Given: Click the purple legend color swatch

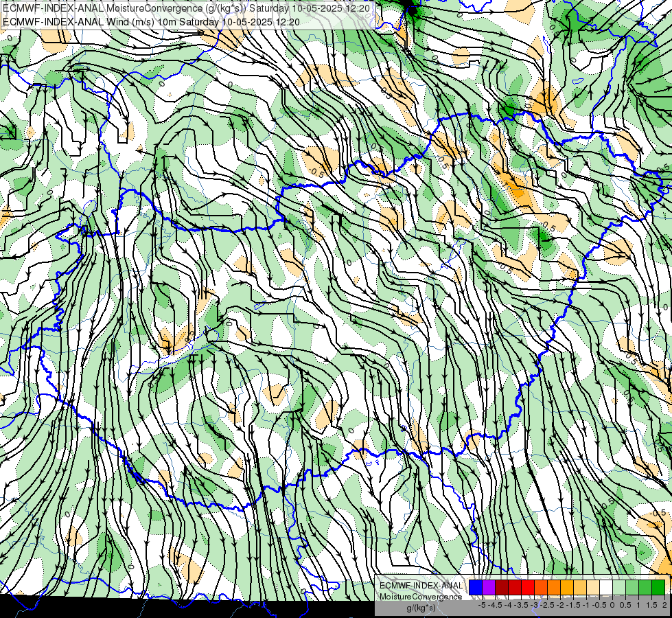Looking at the screenshot, I should point(489,587).
